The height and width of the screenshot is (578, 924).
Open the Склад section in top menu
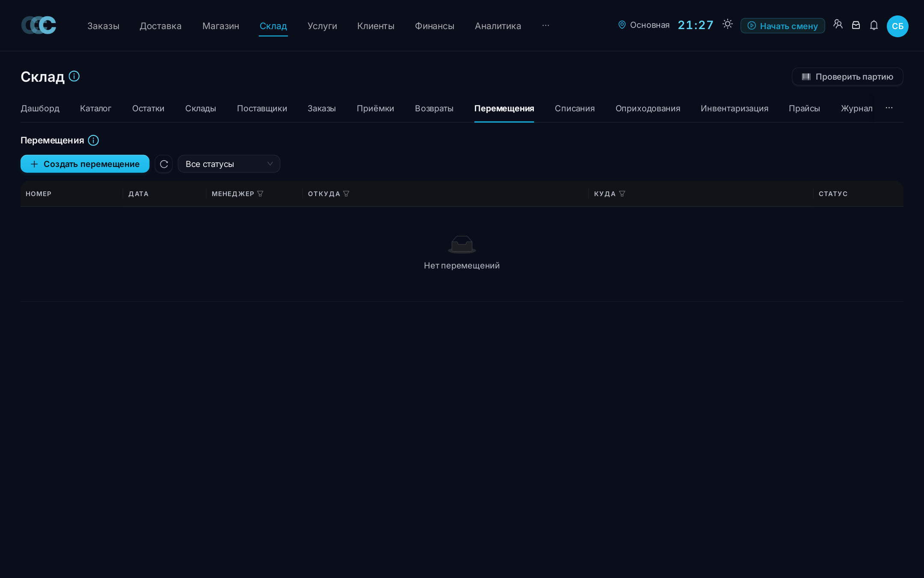[x=273, y=26]
